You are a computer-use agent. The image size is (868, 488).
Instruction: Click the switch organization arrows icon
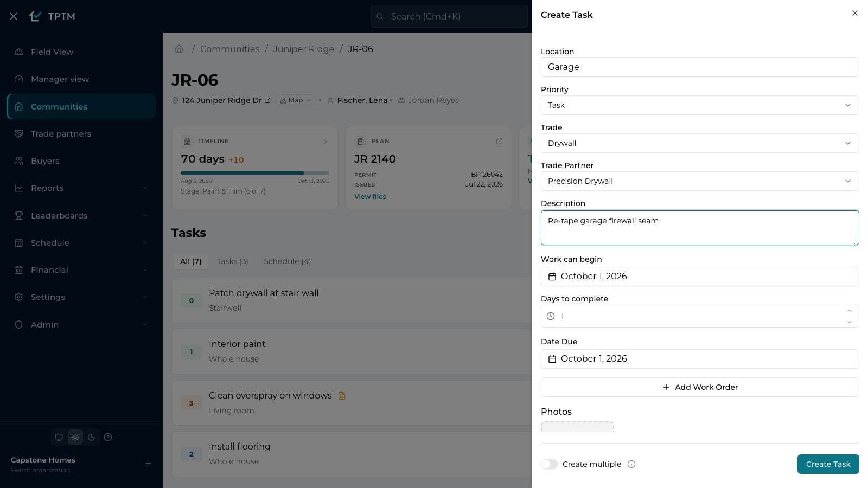pyautogui.click(x=148, y=465)
